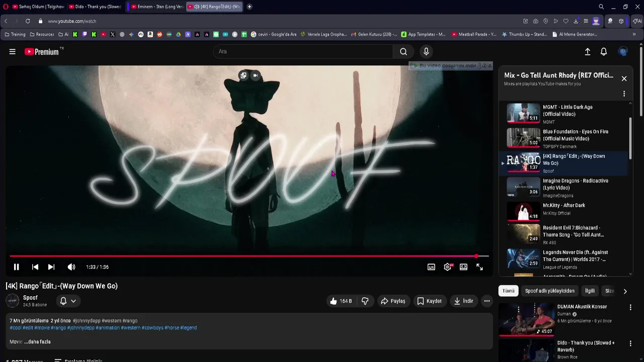Go to YouTube Premium home logo
Screen dimensions: 644x362
pos(41,51)
